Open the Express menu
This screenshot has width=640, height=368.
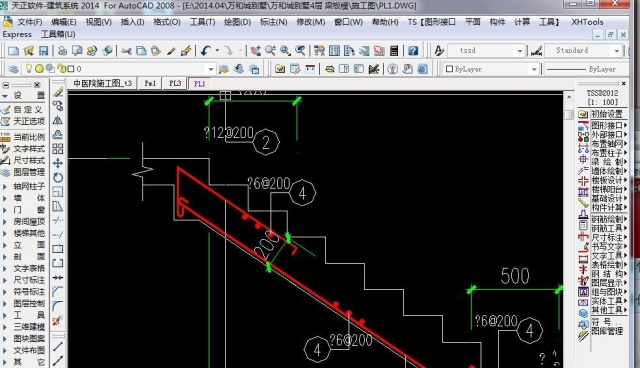[x=17, y=34]
